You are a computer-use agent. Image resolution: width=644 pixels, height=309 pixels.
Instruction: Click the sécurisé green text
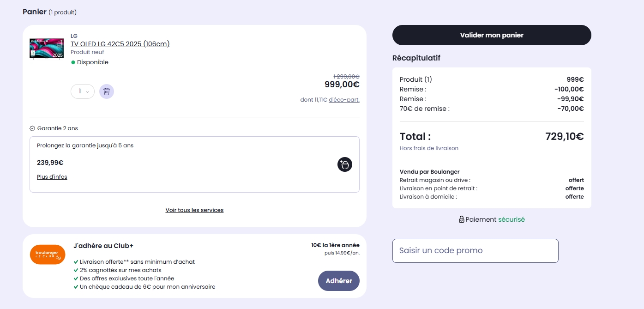click(512, 219)
